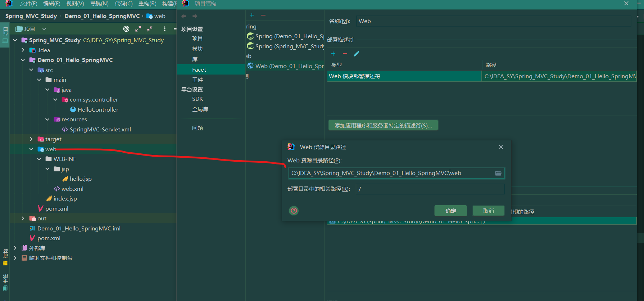Select 库 in project settings
This screenshot has width=644, height=301.
pos(195,59)
